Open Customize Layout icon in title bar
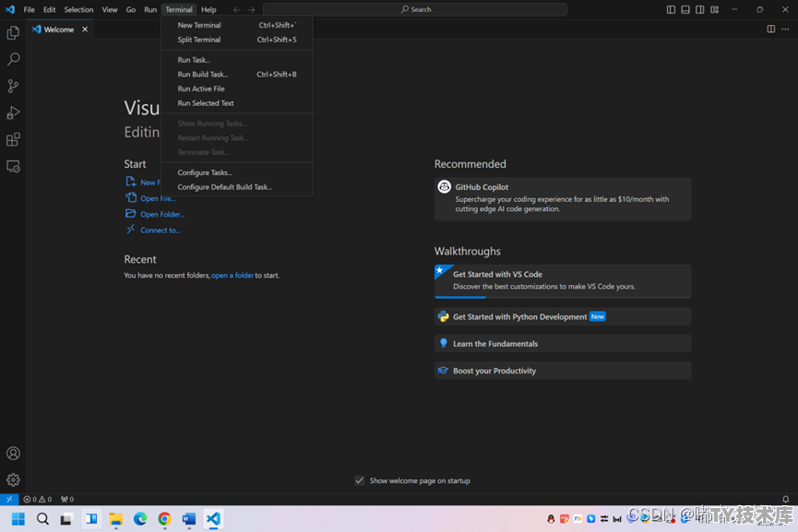 click(715, 9)
